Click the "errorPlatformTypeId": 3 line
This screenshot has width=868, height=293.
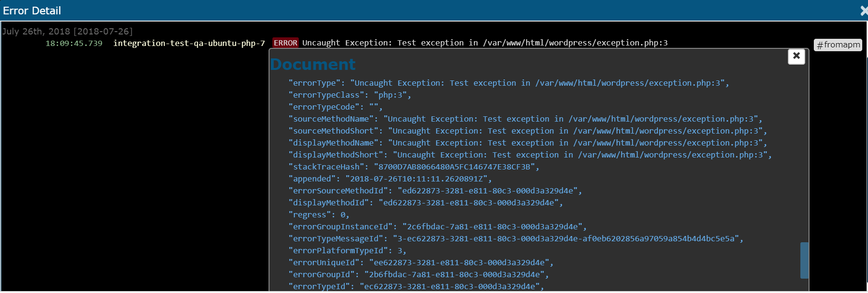348,251
